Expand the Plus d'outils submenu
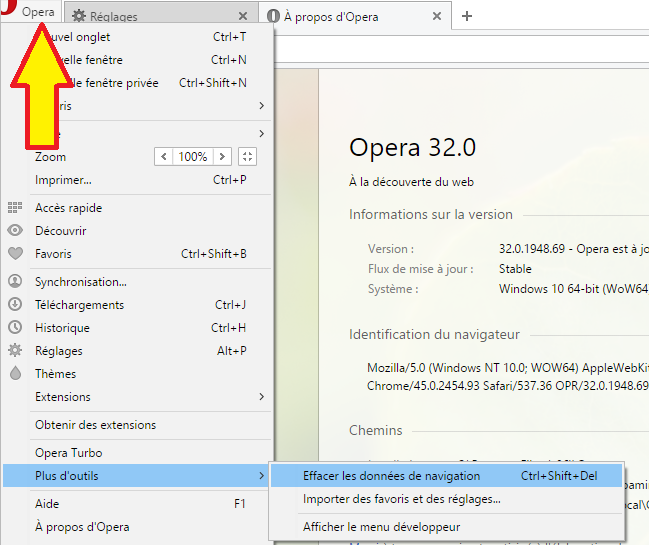 [x=137, y=475]
